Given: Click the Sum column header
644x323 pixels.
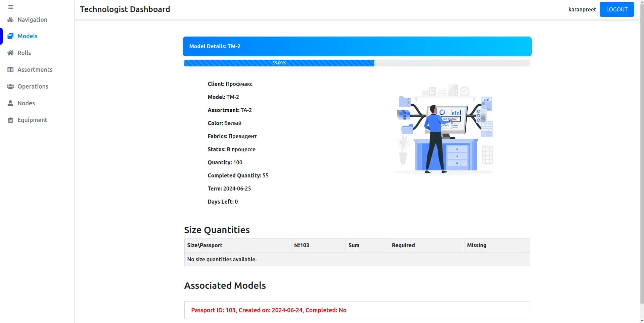Looking at the screenshot, I should click(367, 245).
